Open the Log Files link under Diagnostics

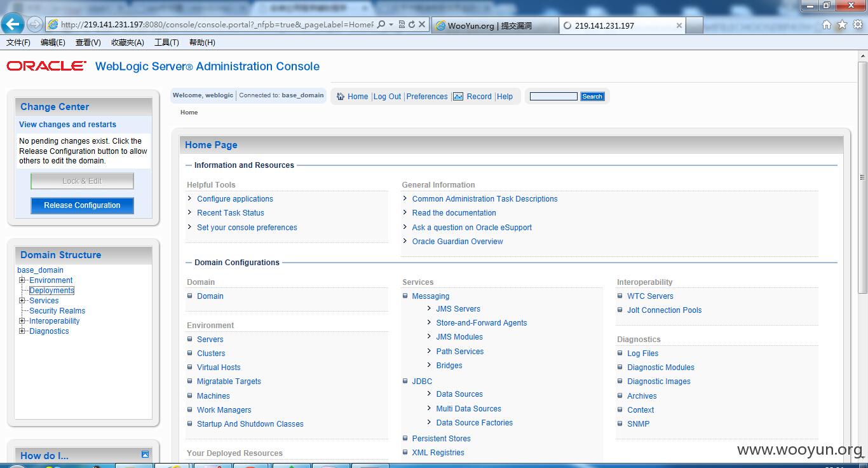point(643,354)
